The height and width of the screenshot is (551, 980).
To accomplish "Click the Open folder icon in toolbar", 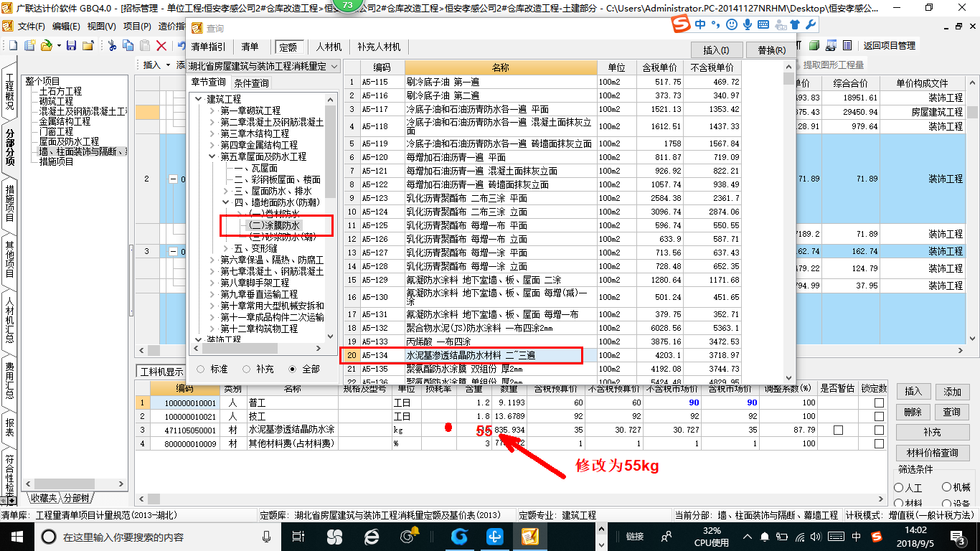I will 45,45.
